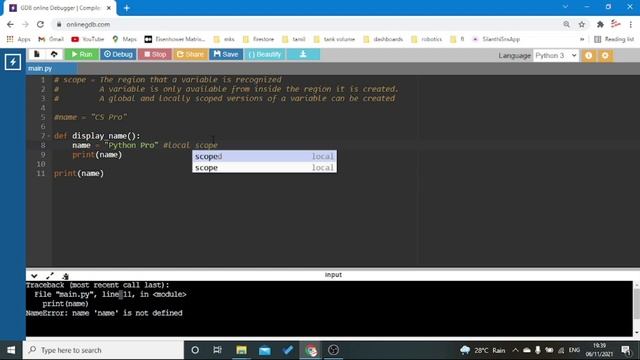Viewport: 640px width, 360px height.
Task: Open tab search chevron
Action: [565, 7]
